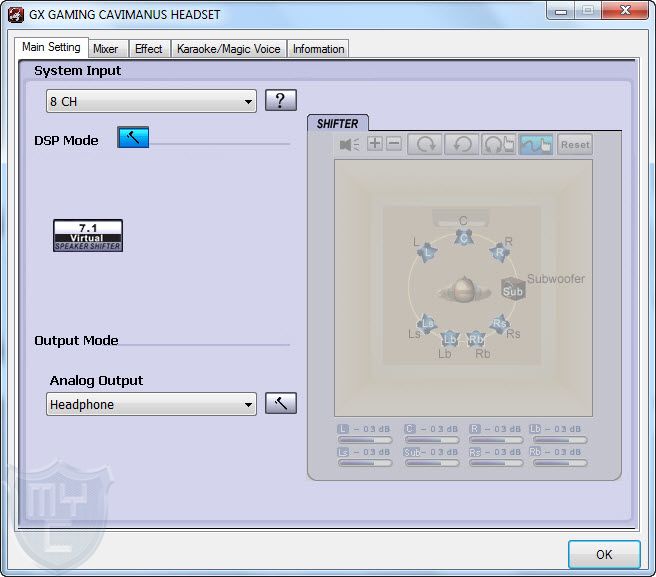The height and width of the screenshot is (577, 656).
Task: Click the Subwoofer speaker in the room
Action: [513, 291]
